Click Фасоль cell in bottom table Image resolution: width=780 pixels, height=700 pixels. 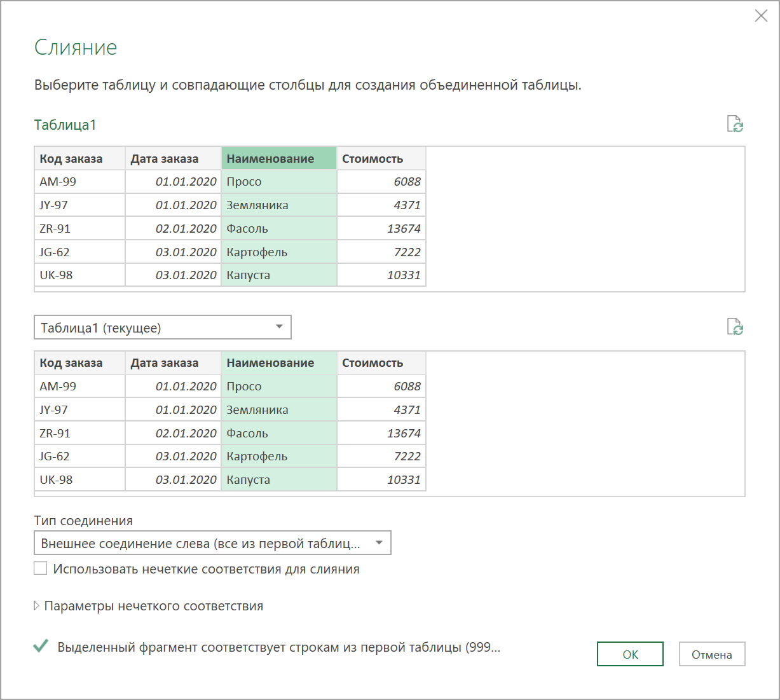[279, 433]
